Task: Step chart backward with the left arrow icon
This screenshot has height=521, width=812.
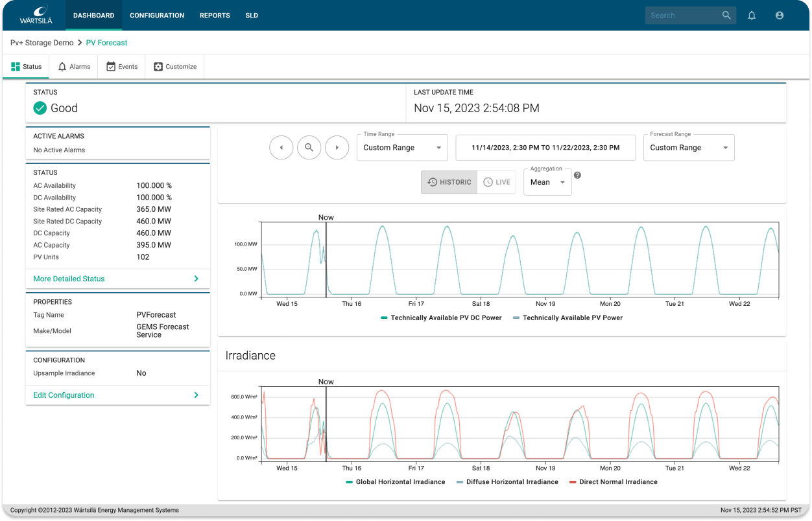Action: tap(281, 147)
